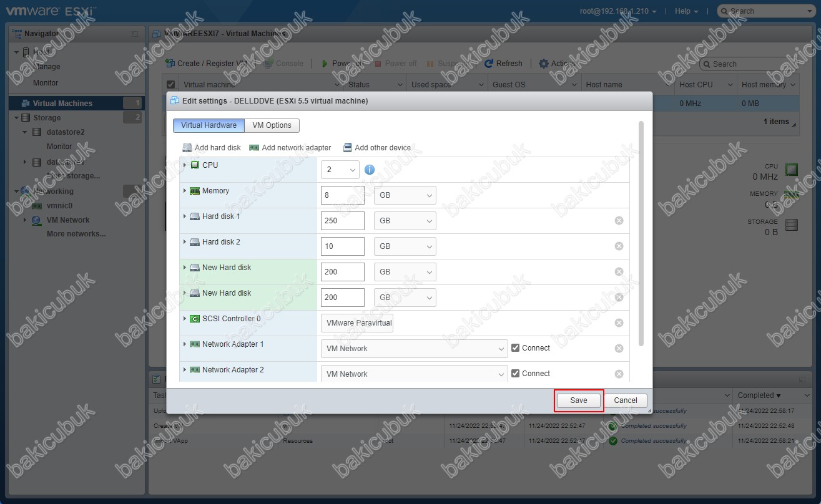The width and height of the screenshot is (821, 504).
Task: Click the Hard disk 1 size field
Action: [x=342, y=221]
